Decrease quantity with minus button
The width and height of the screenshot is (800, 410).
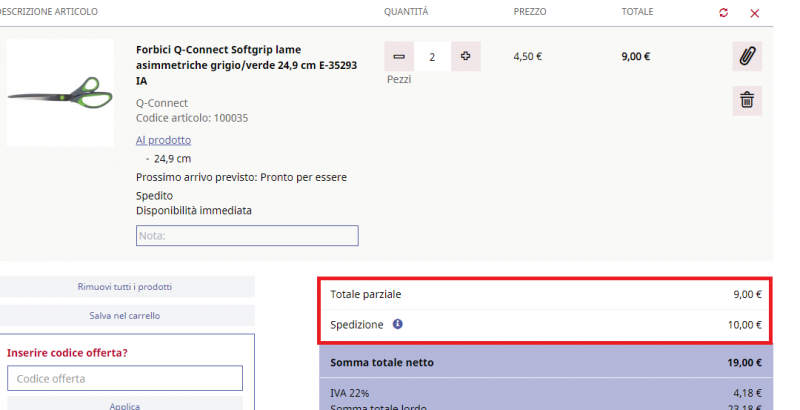[x=399, y=57]
